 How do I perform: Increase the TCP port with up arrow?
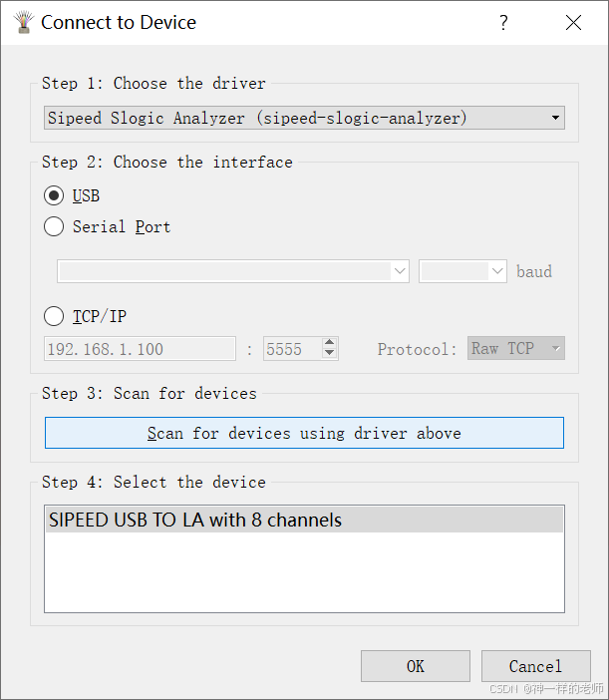pos(330,343)
